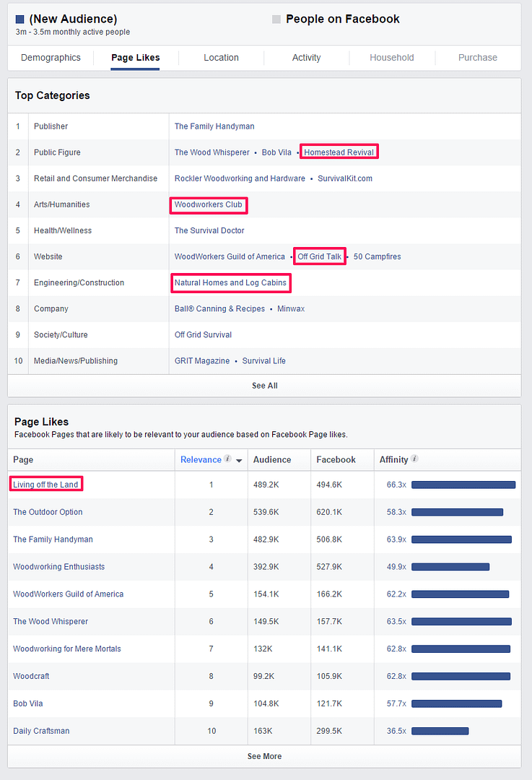
Task: Open the Household tab
Action: click(391, 58)
